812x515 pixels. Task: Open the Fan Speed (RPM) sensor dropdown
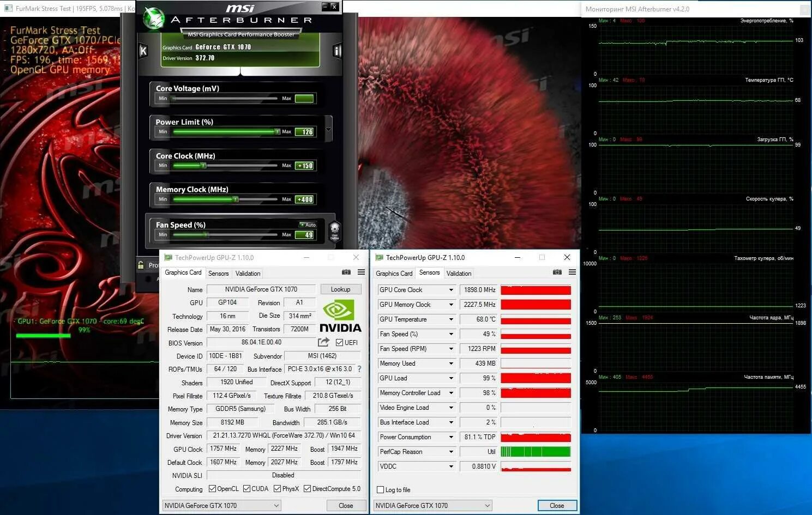pyautogui.click(x=451, y=349)
